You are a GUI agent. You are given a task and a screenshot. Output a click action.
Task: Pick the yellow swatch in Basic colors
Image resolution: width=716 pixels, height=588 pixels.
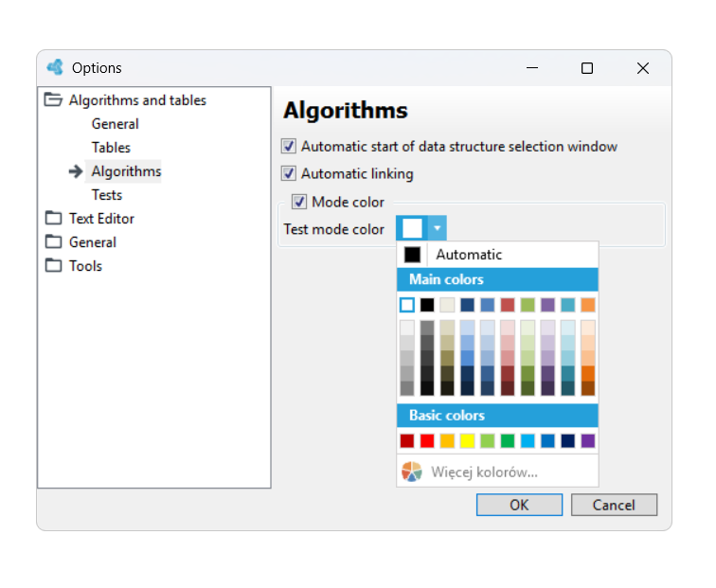click(467, 440)
